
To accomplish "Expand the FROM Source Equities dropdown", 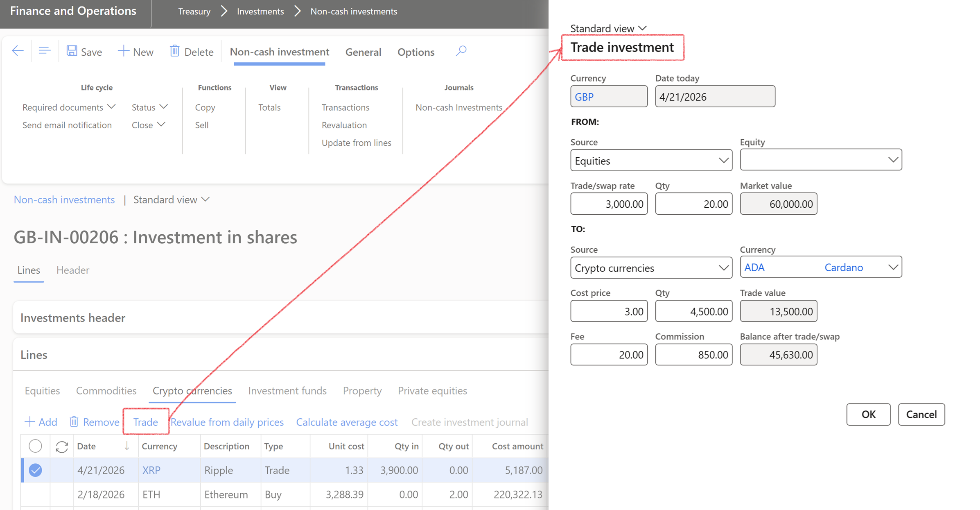I will (x=723, y=161).
